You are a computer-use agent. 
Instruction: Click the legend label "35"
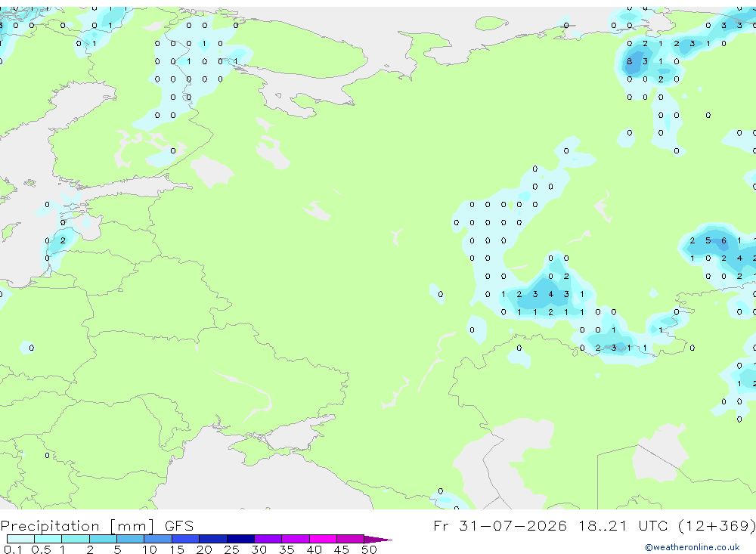tap(287, 549)
